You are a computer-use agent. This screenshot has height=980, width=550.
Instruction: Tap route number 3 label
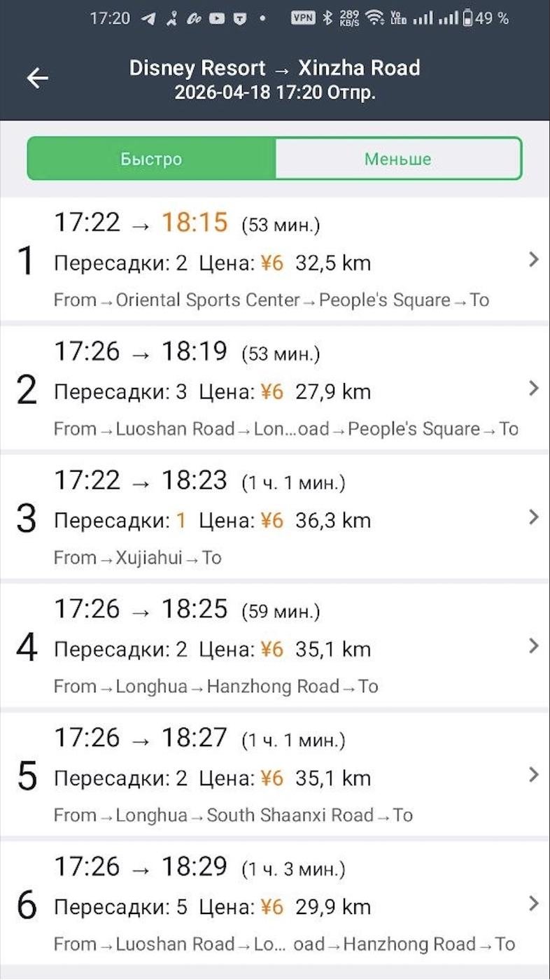[26, 519]
